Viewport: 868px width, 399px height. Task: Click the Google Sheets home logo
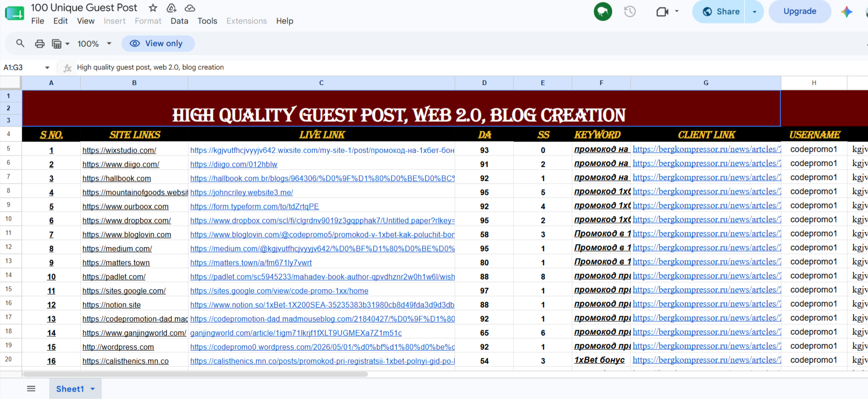15,13
